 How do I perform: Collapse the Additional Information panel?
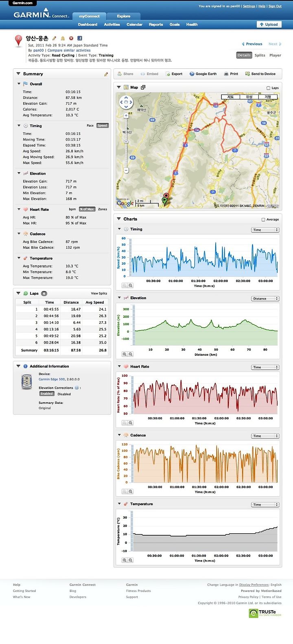[18, 366]
